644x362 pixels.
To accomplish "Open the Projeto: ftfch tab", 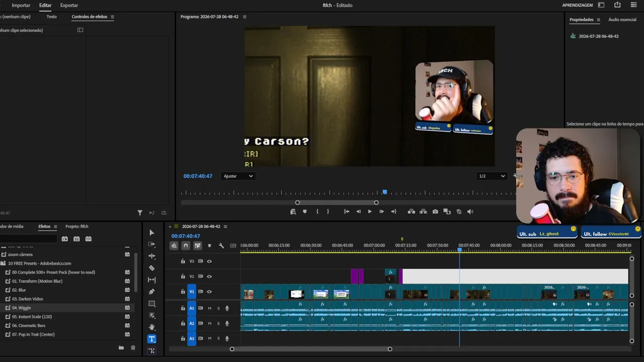I will [77, 227].
